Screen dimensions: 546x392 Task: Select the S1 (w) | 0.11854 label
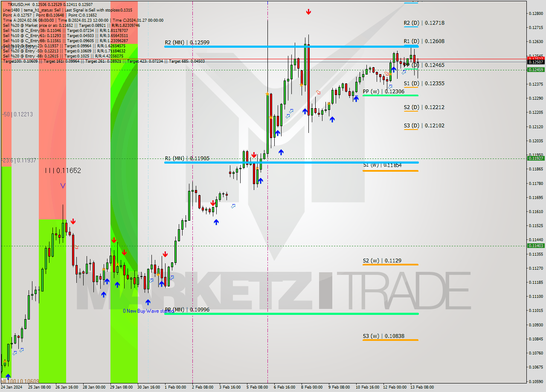[382, 165]
